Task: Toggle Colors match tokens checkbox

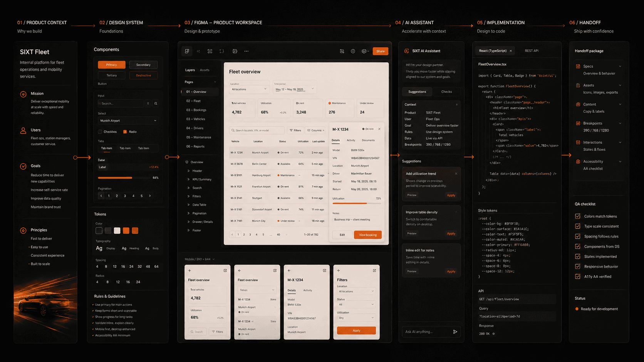Action: [578, 216]
